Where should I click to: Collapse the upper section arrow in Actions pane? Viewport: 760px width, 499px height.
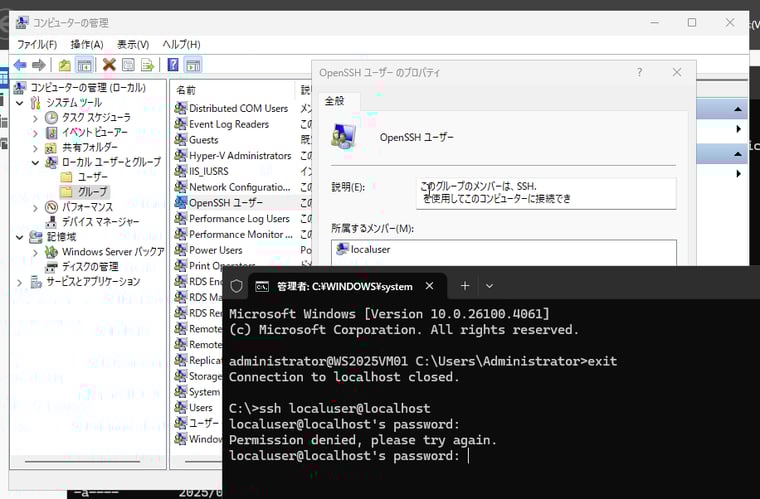(x=738, y=109)
